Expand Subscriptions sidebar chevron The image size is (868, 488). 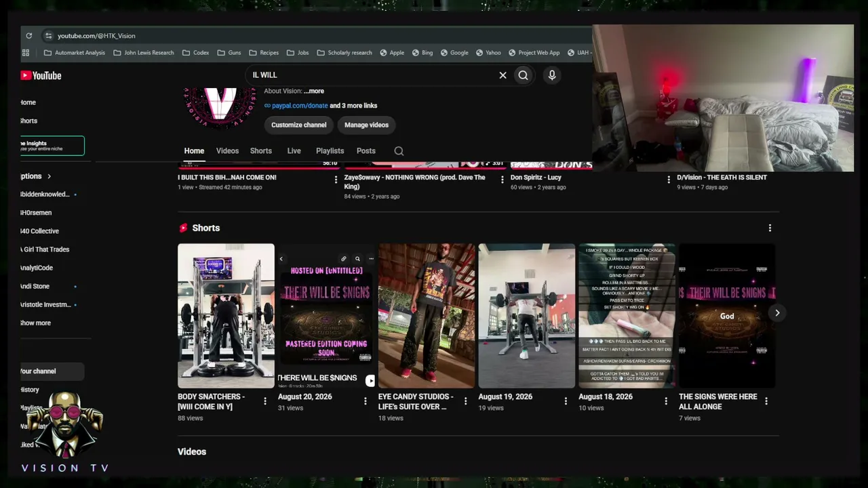click(49, 176)
